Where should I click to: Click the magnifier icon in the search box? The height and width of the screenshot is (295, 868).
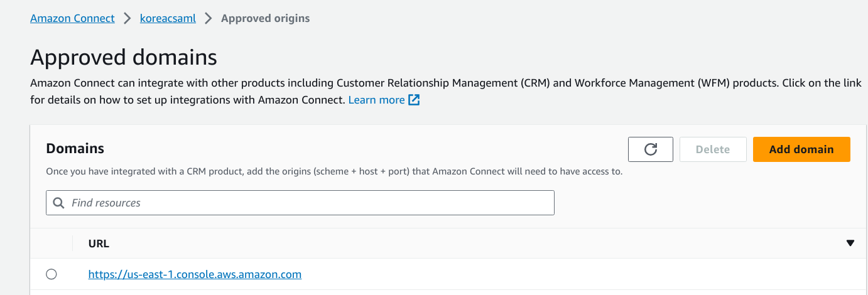[59, 203]
